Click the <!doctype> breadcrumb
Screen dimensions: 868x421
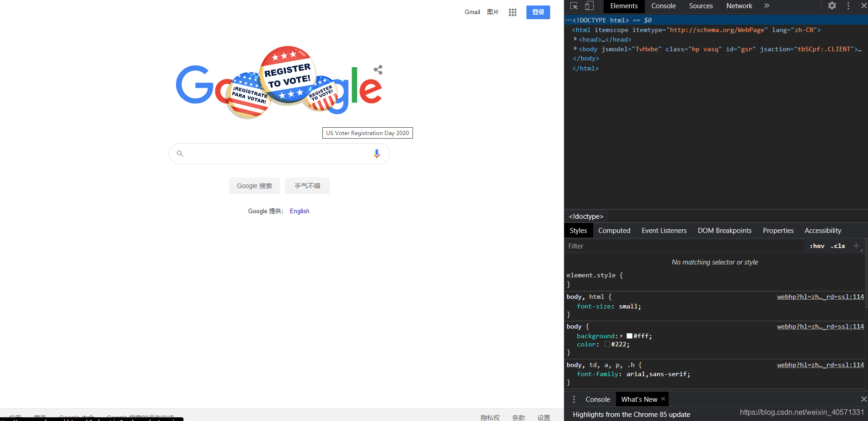[586, 216]
